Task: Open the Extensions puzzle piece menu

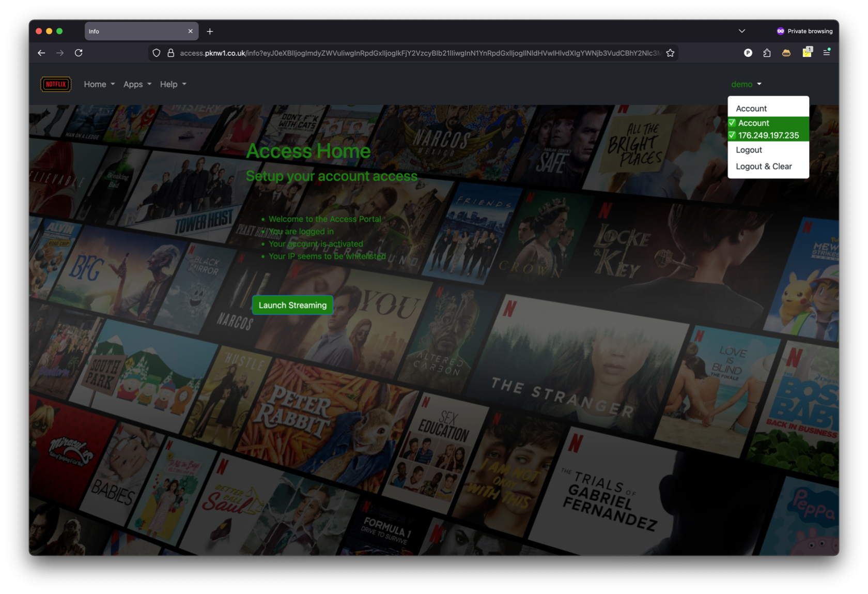Action: click(x=767, y=53)
